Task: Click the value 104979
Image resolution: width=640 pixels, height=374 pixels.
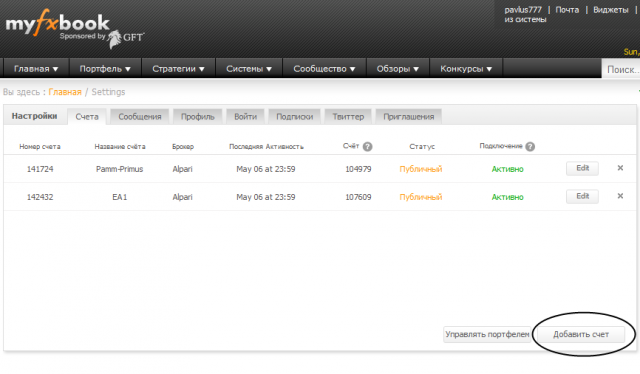Action: pyautogui.click(x=358, y=169)
